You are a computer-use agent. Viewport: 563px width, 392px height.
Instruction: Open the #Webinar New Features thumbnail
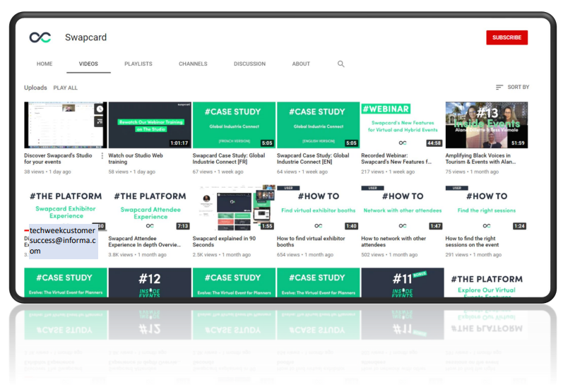click(x=403, y=125)
